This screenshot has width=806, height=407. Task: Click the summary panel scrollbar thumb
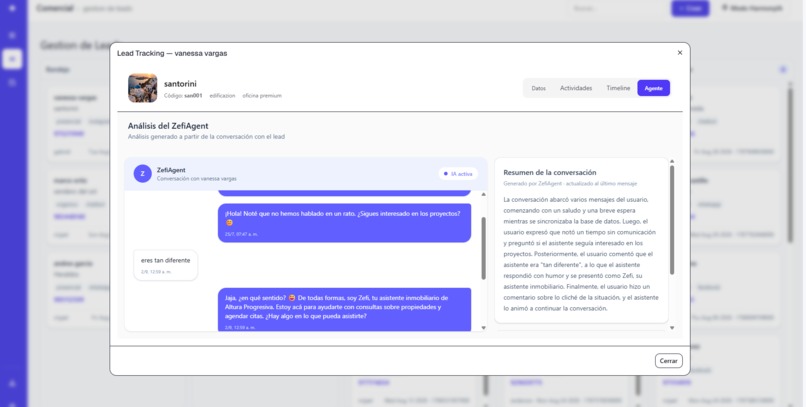(672, 220)
